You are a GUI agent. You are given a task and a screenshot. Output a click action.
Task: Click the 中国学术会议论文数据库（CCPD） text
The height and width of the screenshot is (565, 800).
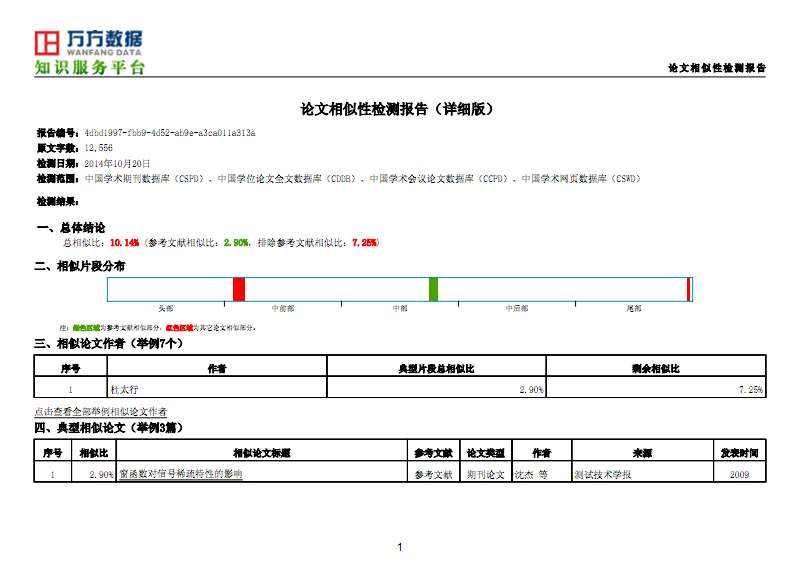[x=439, y=179]
